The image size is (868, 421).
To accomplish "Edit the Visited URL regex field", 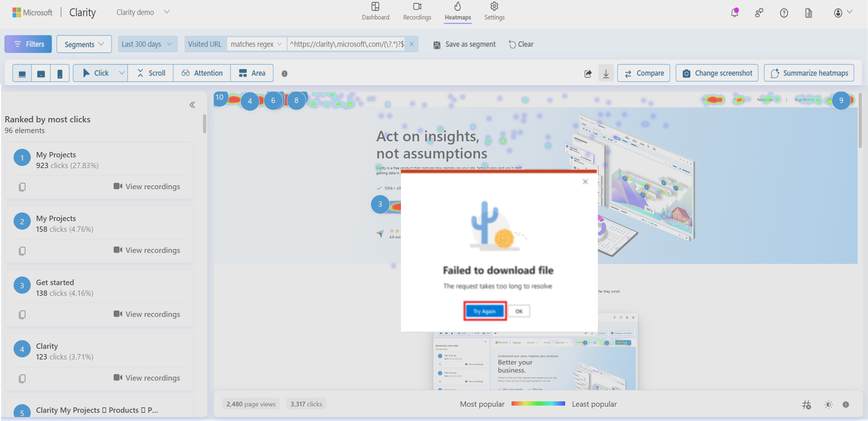I will point(346,44).
